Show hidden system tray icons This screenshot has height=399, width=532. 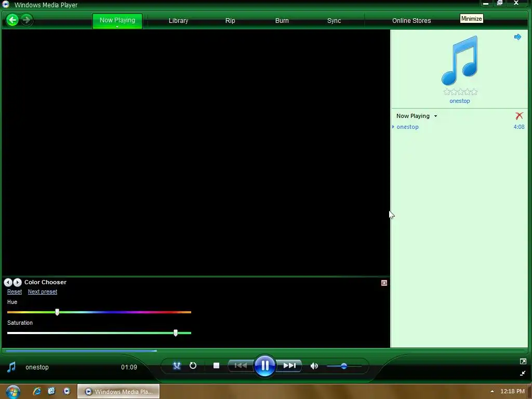tap(492, 392)
